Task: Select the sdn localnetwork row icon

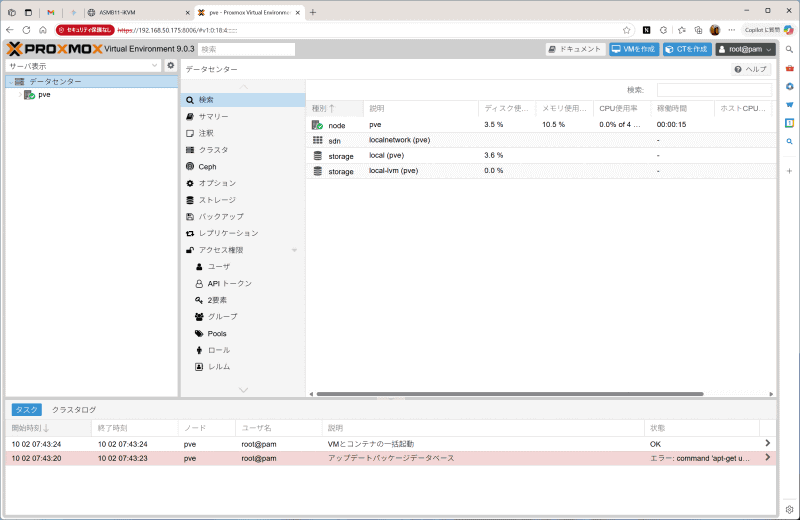Action: [317, 140]
